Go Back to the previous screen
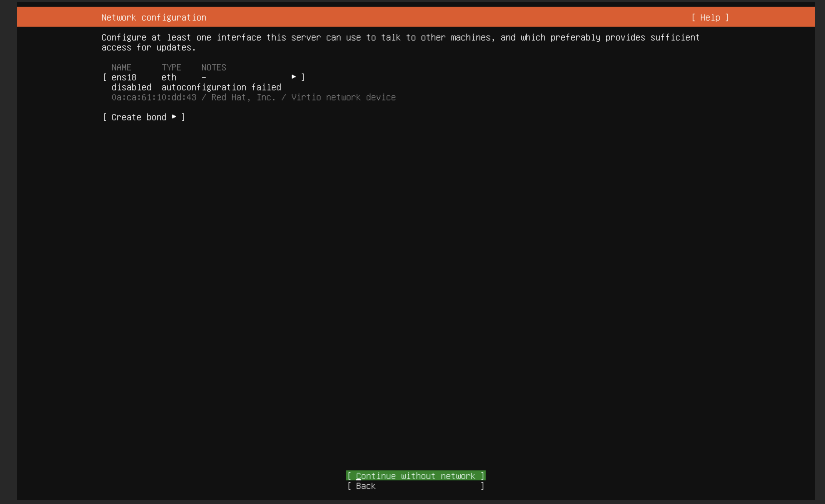The height and width of the screenshot is (504, 825). (416, 486)
